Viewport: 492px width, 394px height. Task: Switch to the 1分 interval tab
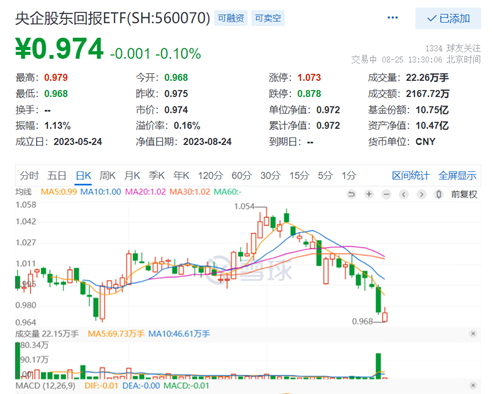349,175
